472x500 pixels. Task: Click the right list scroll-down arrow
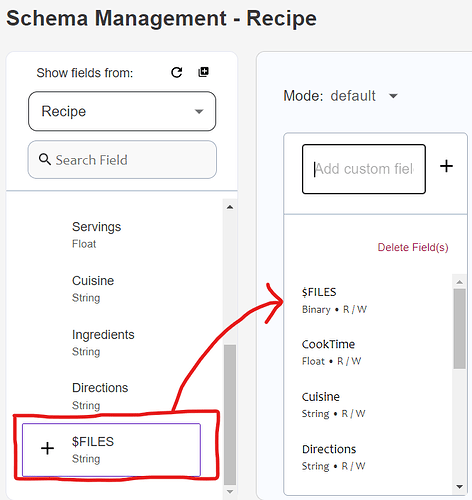click(460, 487)
